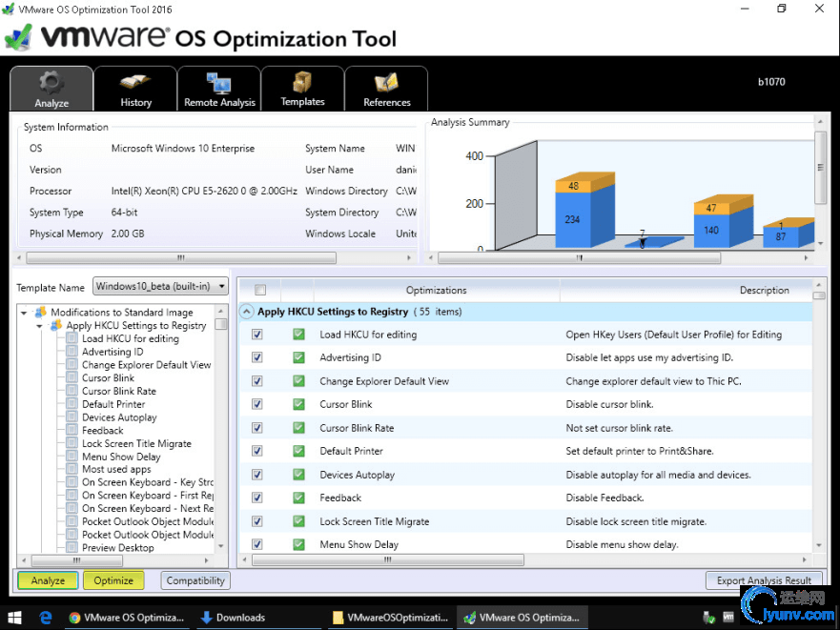This screenshot has width=840, height=630.
Task: Toggle Menu Show Delay checkbox in template tree
Action: tap(72, 457)
